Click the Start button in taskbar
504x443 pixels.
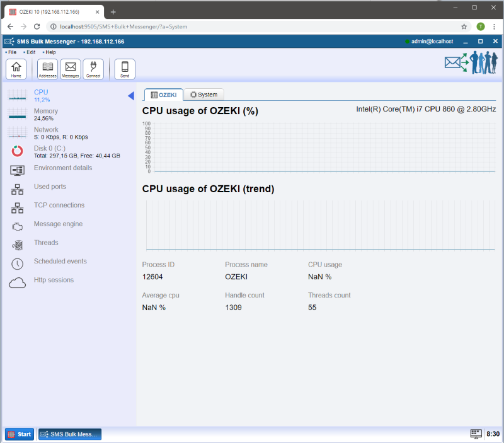(20, 434)
